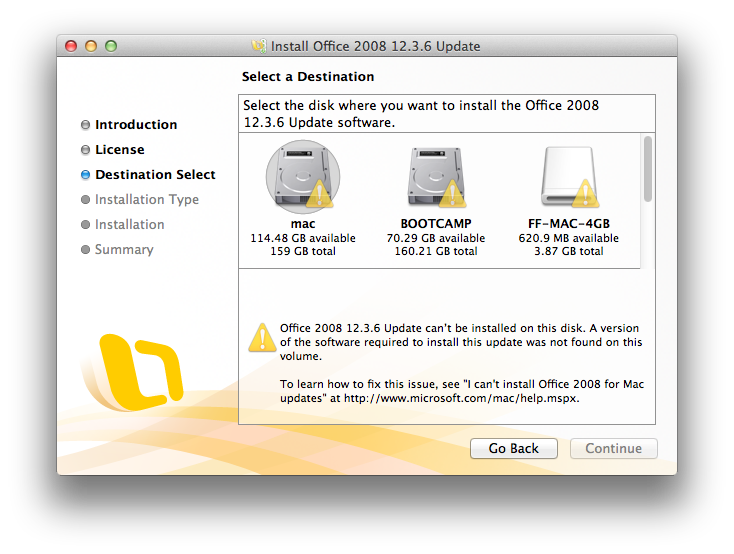Click "3.87 GB total" text
Viewport: 734px width, 554px height.
(x=569, y=251)
